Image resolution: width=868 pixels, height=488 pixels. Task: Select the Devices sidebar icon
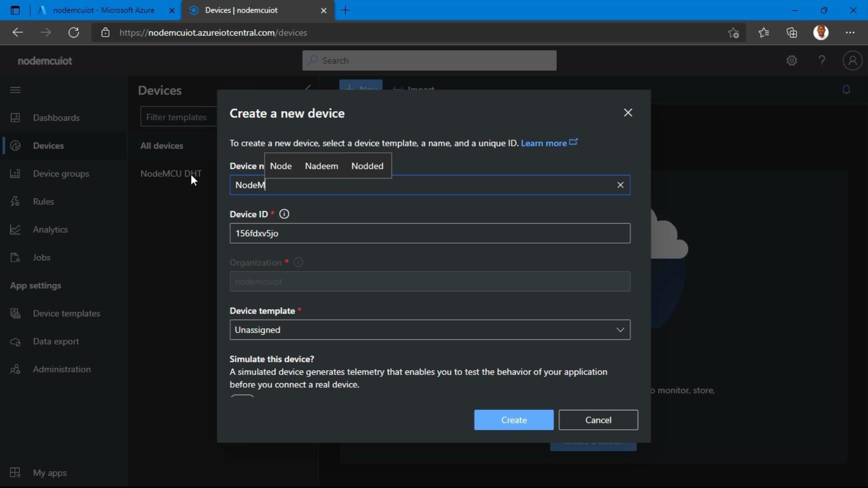pos(15,145)
